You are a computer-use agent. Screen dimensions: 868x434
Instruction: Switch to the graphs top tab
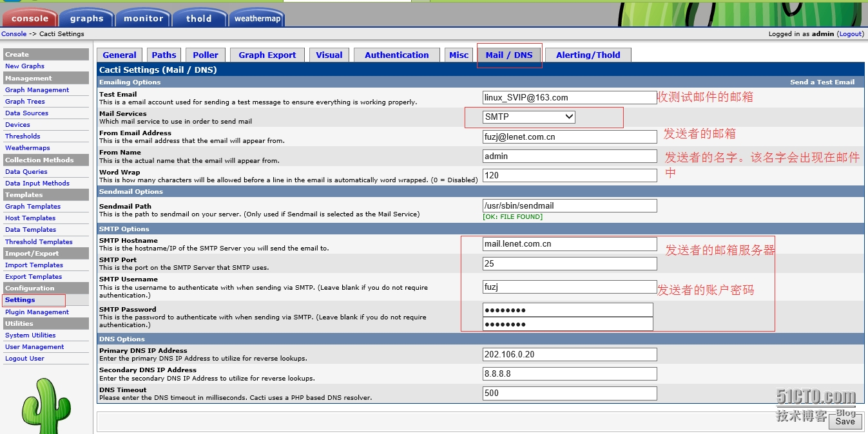click(x=86, y=18)
